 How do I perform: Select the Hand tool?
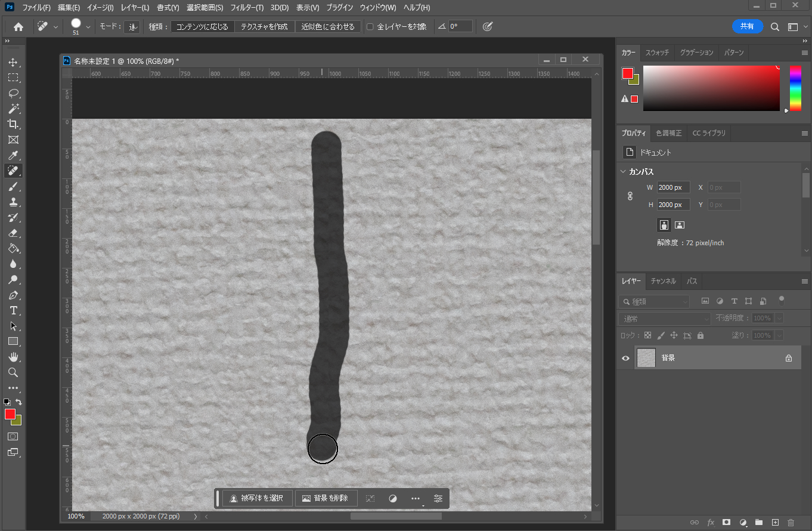(x=13, y=357)
